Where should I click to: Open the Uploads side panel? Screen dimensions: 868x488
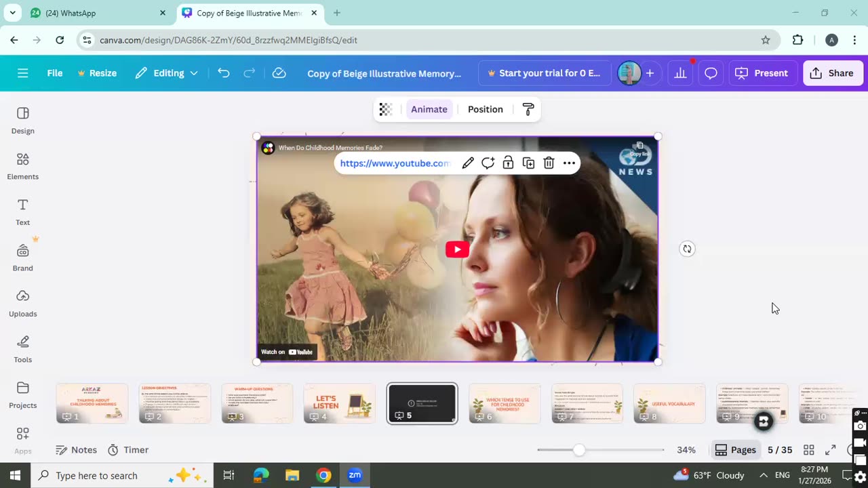[x=23, y=303]
